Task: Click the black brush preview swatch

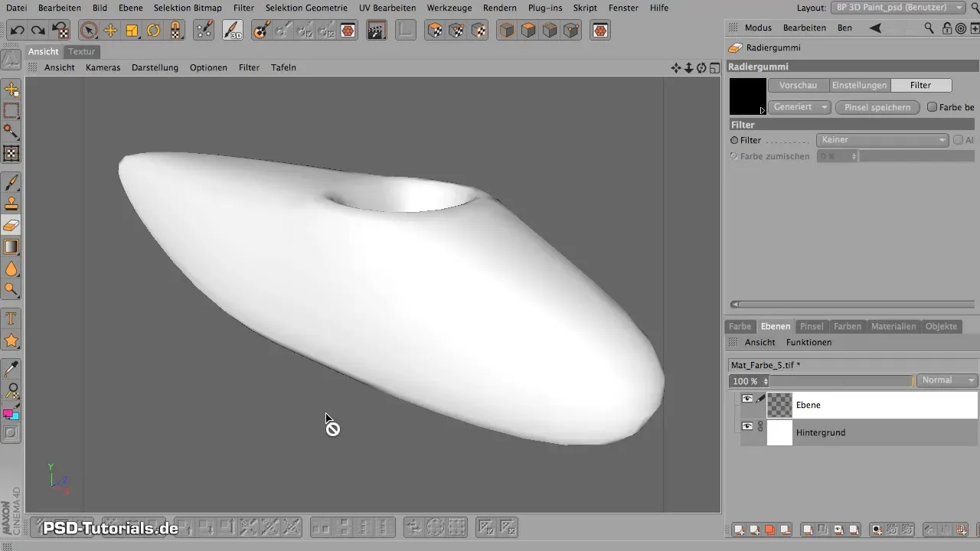Action: tap(748, 96)
